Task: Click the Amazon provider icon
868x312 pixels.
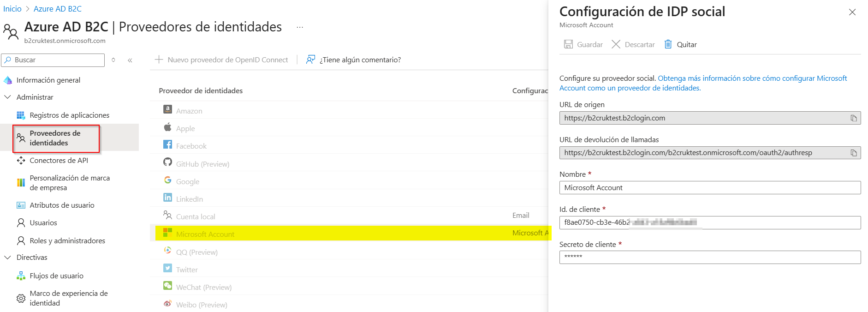Action: click(x=167, y=109)
